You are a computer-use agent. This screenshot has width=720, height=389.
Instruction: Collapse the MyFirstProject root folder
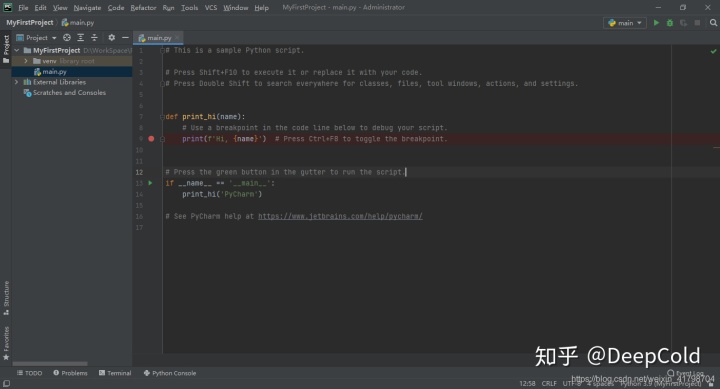coord(17,50)
